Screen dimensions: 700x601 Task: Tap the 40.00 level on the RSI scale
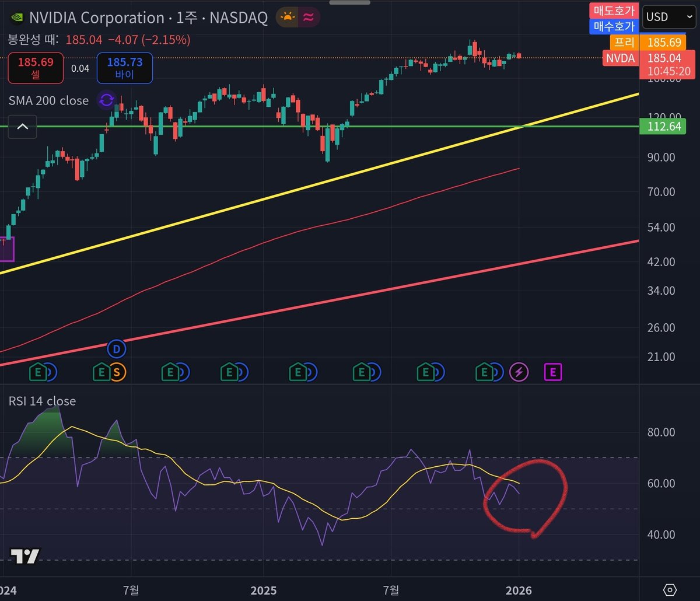click(661, 534)
